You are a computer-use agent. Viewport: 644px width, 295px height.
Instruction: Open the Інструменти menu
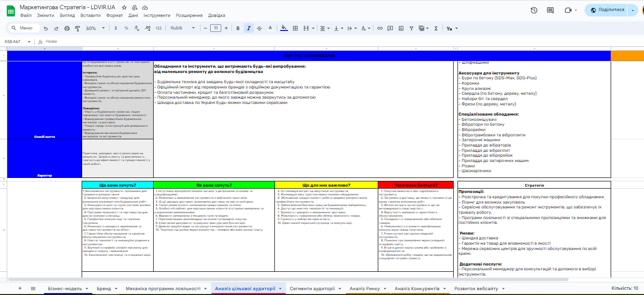tap(157, 15)
